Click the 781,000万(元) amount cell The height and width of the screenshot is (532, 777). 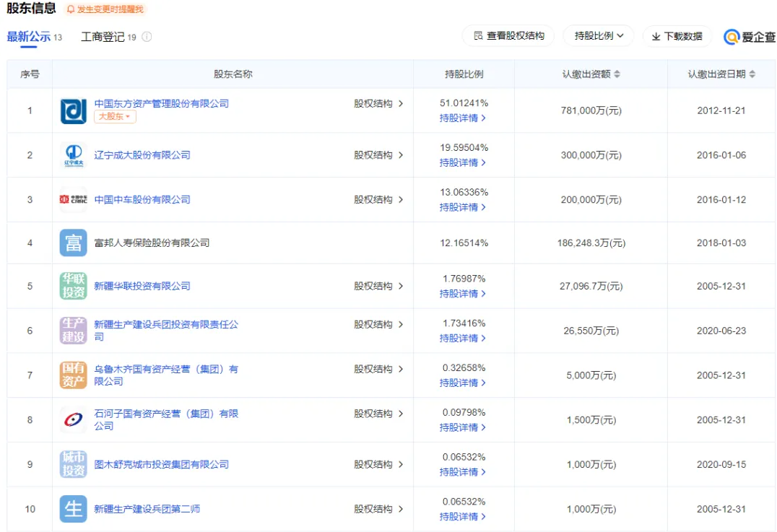coord(591,110)
